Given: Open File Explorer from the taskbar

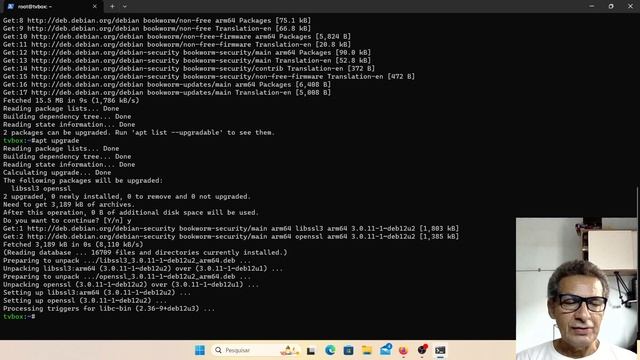Looking at the screenshot, I should tap(367, 350).
